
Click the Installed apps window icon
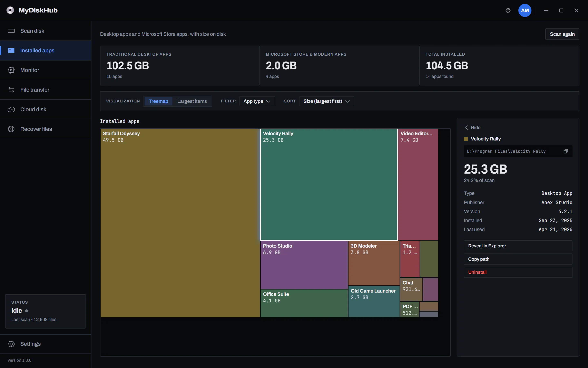(11, 50)
